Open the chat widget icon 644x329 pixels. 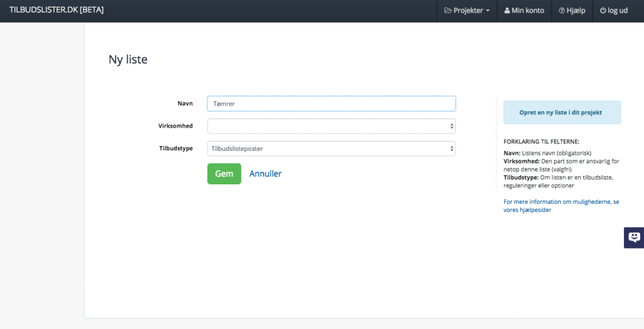634,237
